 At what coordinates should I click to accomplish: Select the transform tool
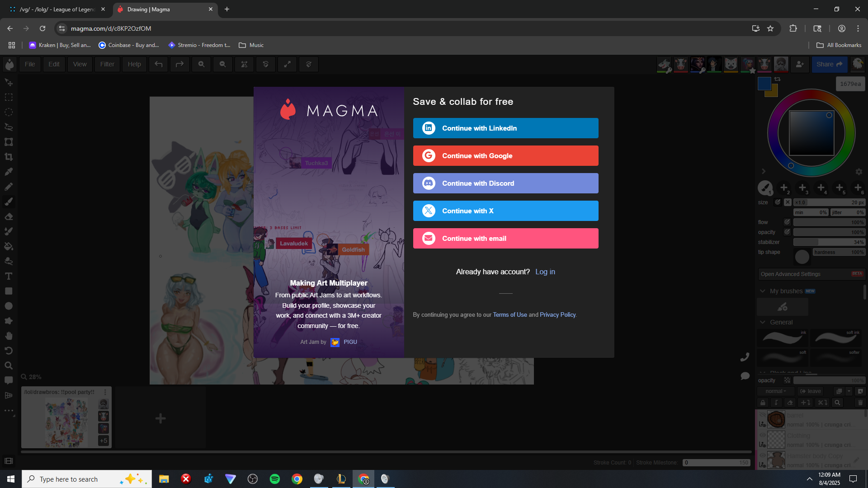(x=9, y=142)
